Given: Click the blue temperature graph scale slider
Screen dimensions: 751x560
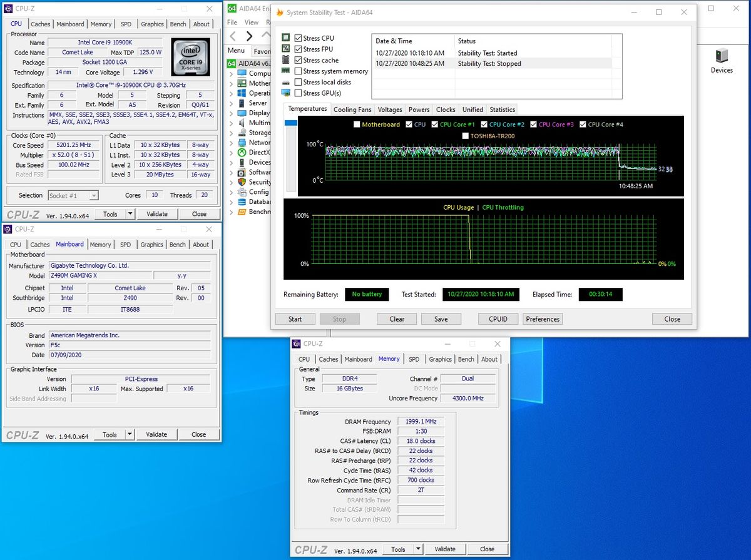Looking at the screenshot, I should (x=291, y=123).
